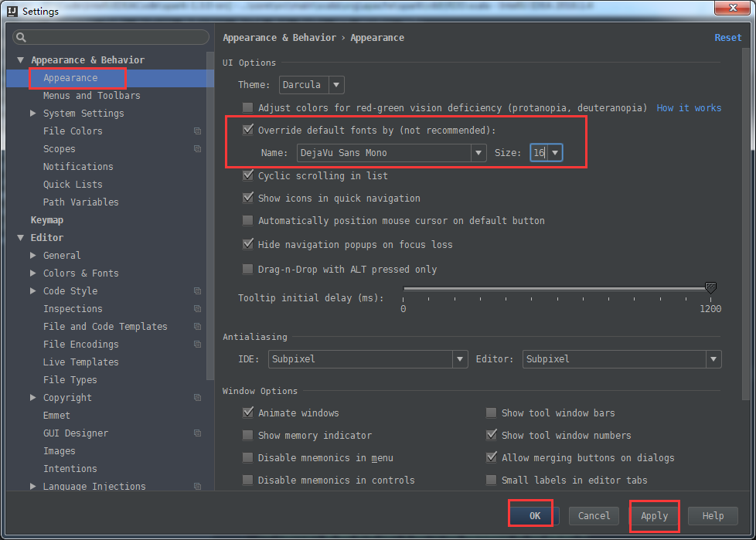Toggle Cyclic scrolling in list
The height and width of the screenshot is (540, 756).
click(248, 175)
